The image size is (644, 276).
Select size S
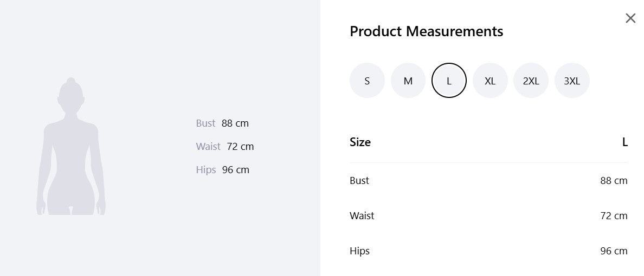(x=367, y=81)
